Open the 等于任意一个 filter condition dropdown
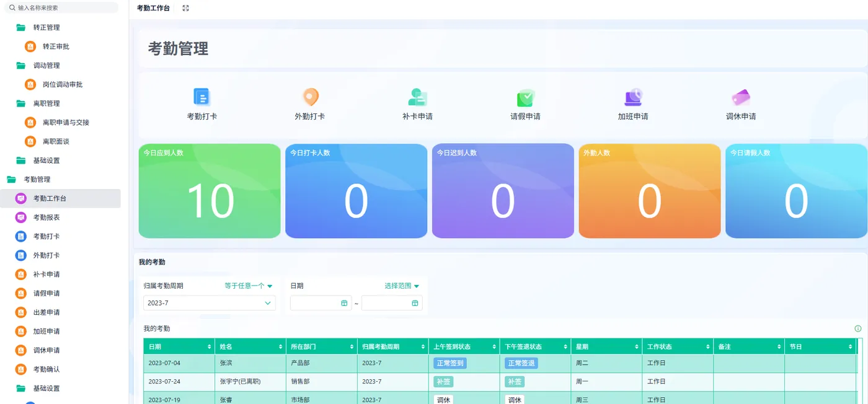The height and width of the screenshot is (404, 868). click(249, 286)
